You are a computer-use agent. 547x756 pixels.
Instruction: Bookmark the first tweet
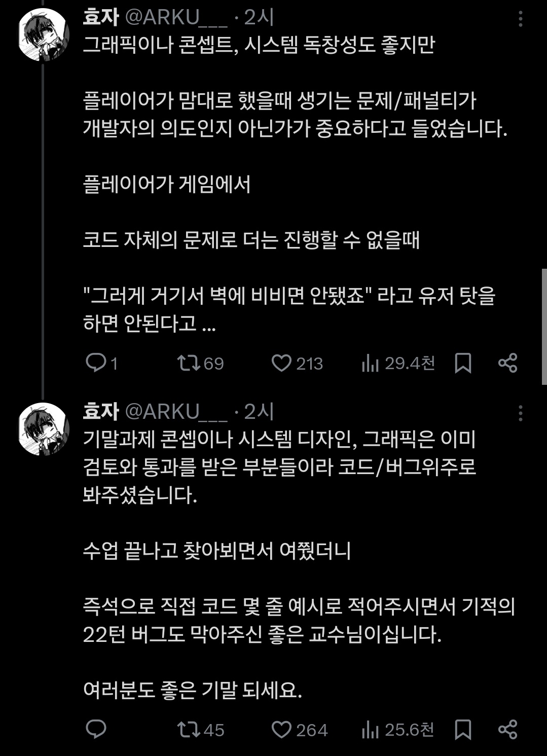pos(463,363)
